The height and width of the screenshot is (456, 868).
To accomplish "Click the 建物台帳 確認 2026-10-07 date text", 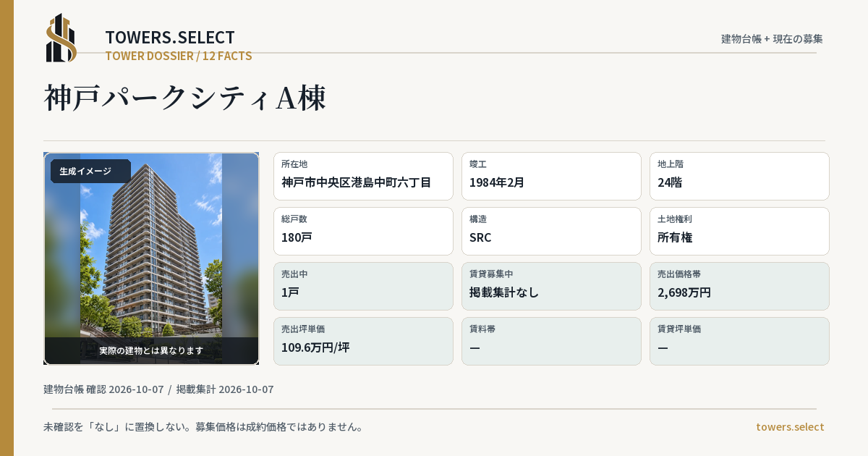I will [103, 389].
